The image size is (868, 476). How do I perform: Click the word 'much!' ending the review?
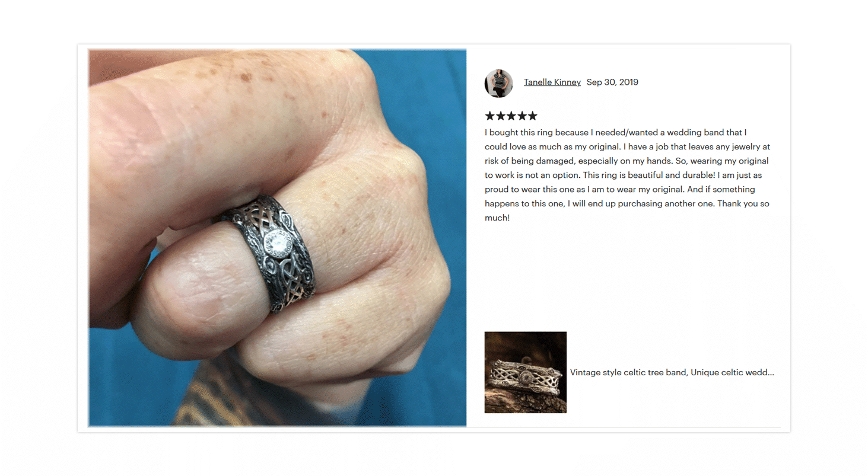(x=497, y=218)
